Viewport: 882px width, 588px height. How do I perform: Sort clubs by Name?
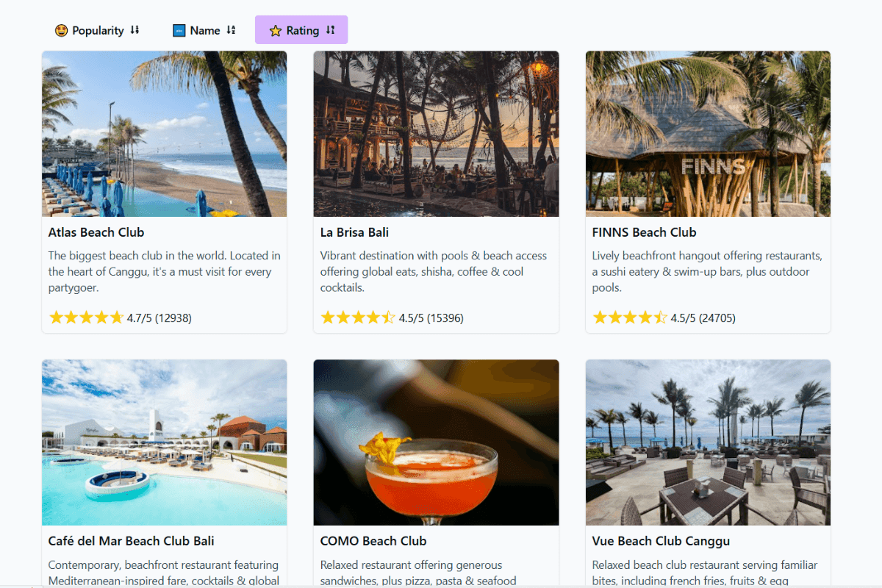click(x=204, y=30)
